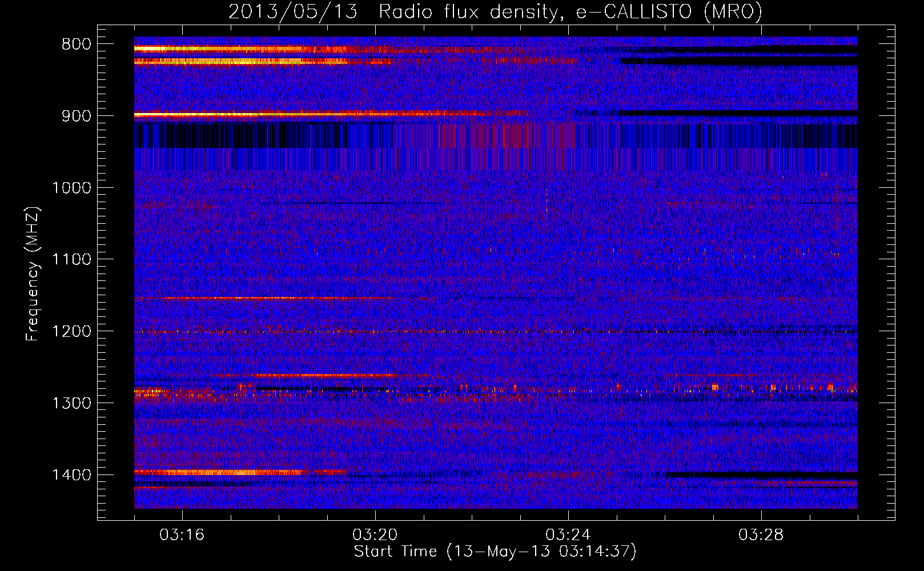924x571 pixels.
Task: Click the 03:20 time tick label
Action: 375,535
